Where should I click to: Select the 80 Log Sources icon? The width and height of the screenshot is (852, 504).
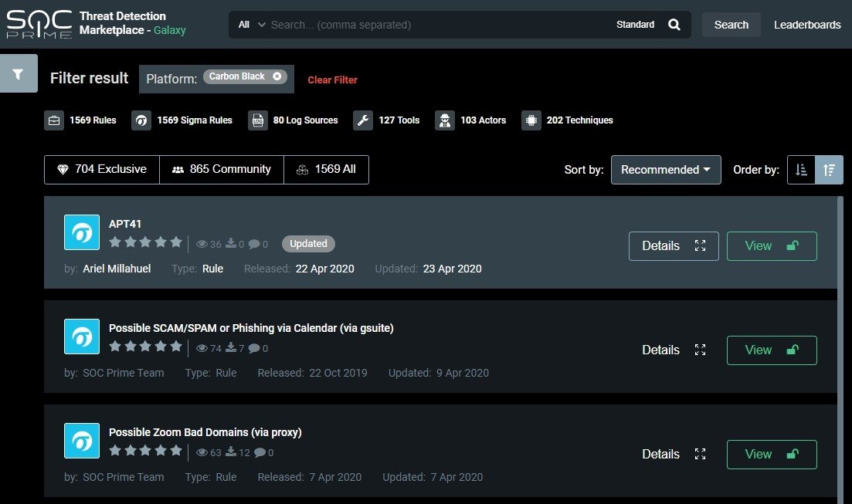[x=258, y=120]
